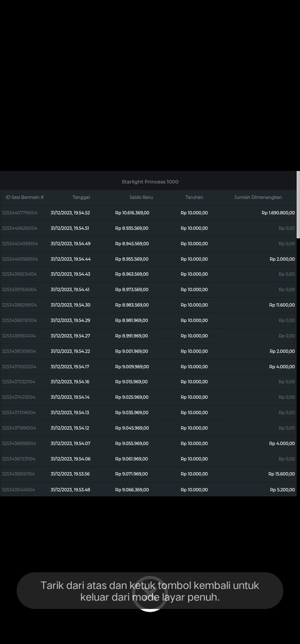The height and width of the screenshot is (644, 300).
Task: Tap the circular X close icon
Action: [x=150, y=593]
